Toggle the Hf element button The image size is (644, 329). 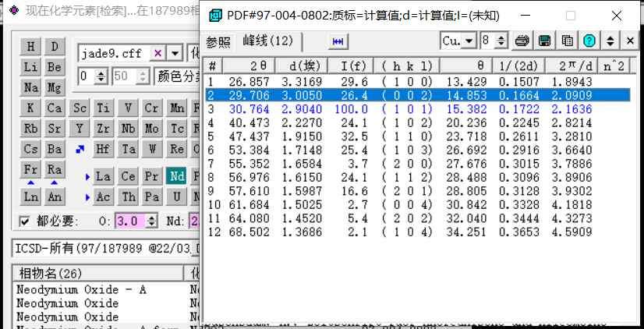tap(103, 149)
